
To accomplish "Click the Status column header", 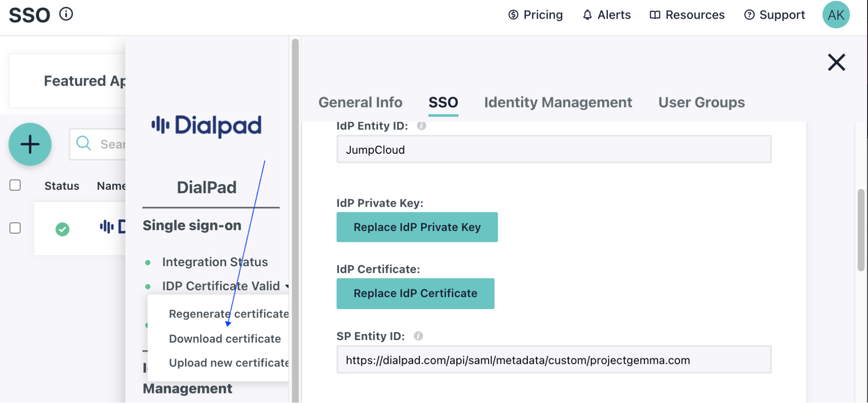I will click(x=62, y=186).
